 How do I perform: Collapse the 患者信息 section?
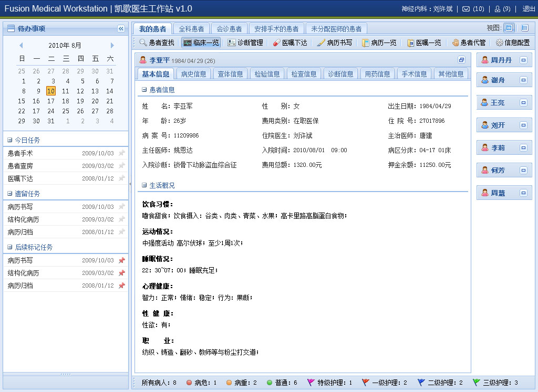coord(144,90)
